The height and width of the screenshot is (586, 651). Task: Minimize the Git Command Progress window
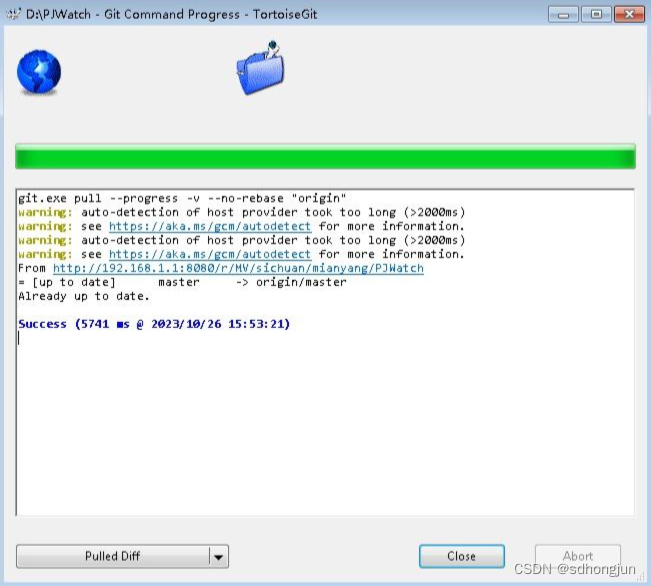pyautogui.click(x=563, y=15)
